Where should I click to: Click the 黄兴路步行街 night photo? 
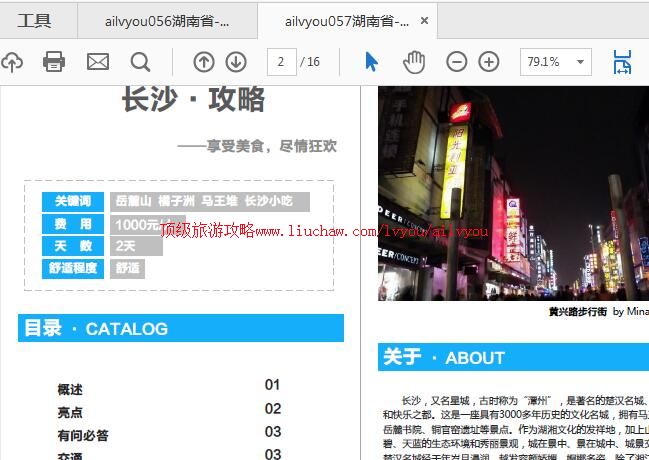(x=513, y=195)
